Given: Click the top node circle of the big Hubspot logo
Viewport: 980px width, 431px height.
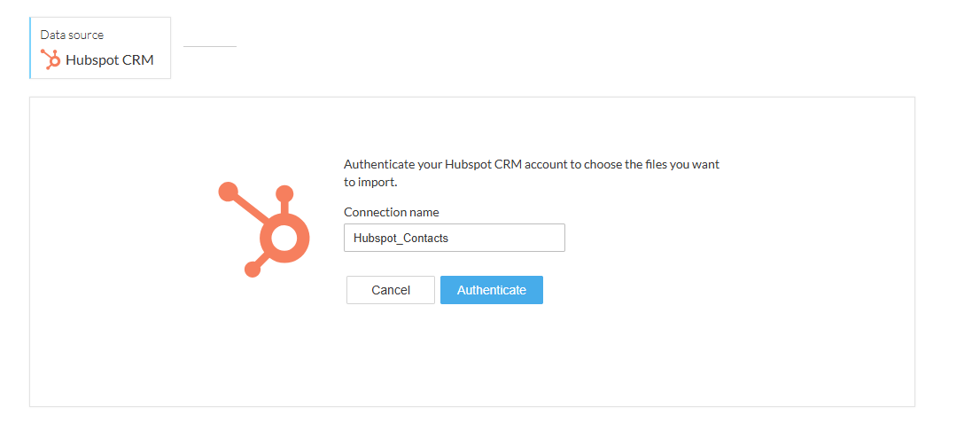Looking at the screenshot, I should 284,194.
